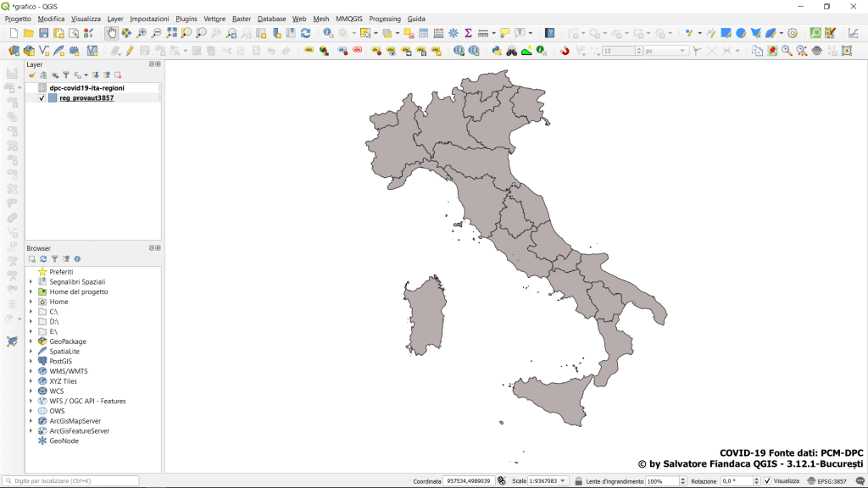The image size is (868, 488).
Task: Select the Pan Map hand tool
Action: coord(111,33)
